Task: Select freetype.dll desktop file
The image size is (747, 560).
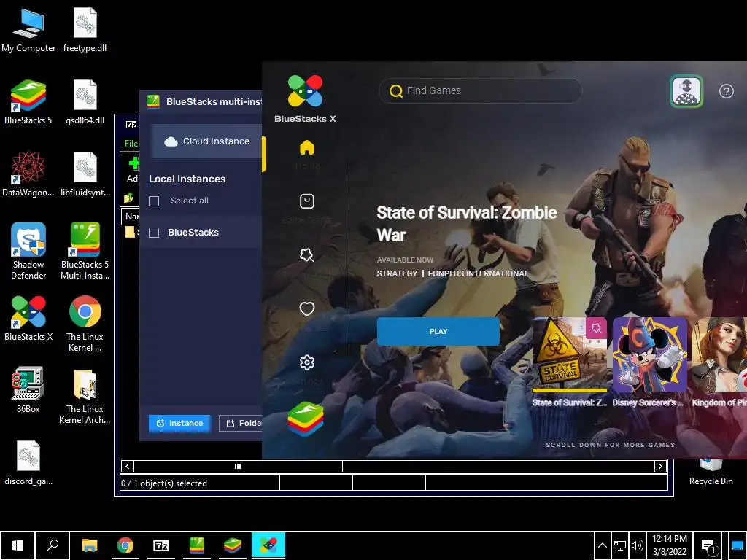Action: [x=85, y=31]
